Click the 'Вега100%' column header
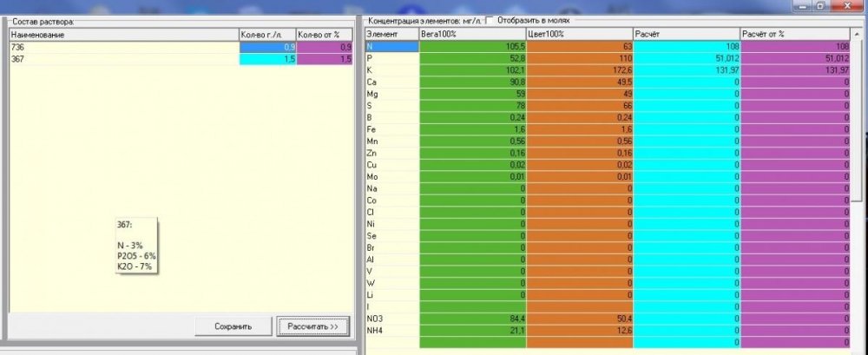Image resolution: width=868 pixels, height=355 pixels. [x=472, y=35]
